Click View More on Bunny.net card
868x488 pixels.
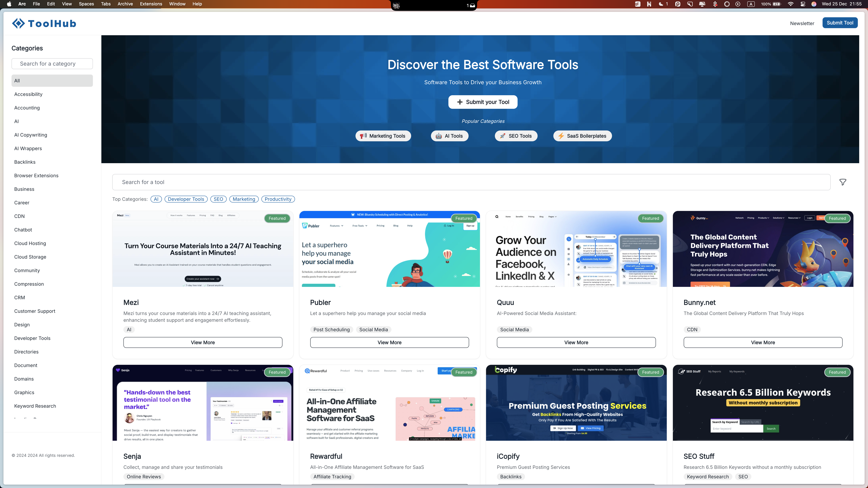[x=763, y=342]
